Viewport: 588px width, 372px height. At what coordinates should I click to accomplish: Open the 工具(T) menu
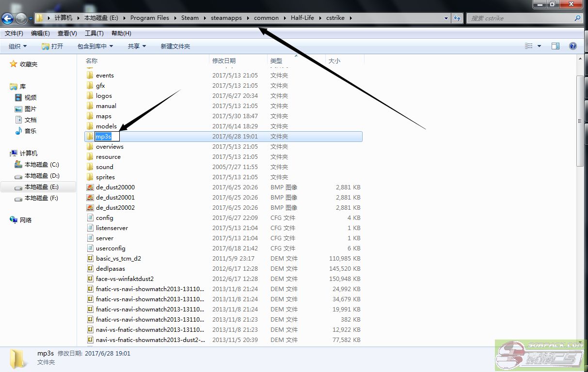[94, 33]
